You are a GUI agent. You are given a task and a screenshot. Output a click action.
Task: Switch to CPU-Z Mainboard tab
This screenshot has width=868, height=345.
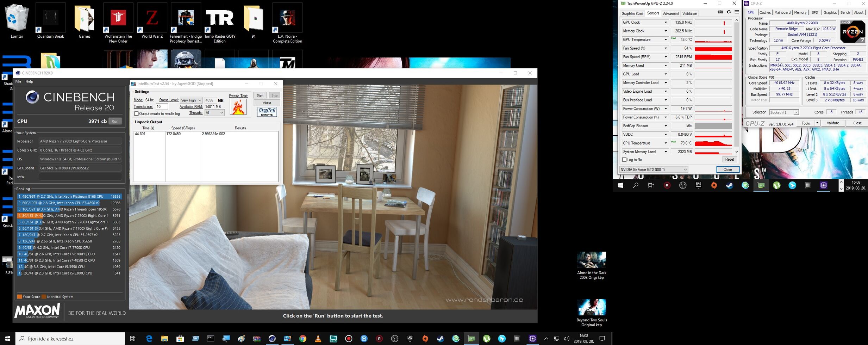click(x=782, y=12)
